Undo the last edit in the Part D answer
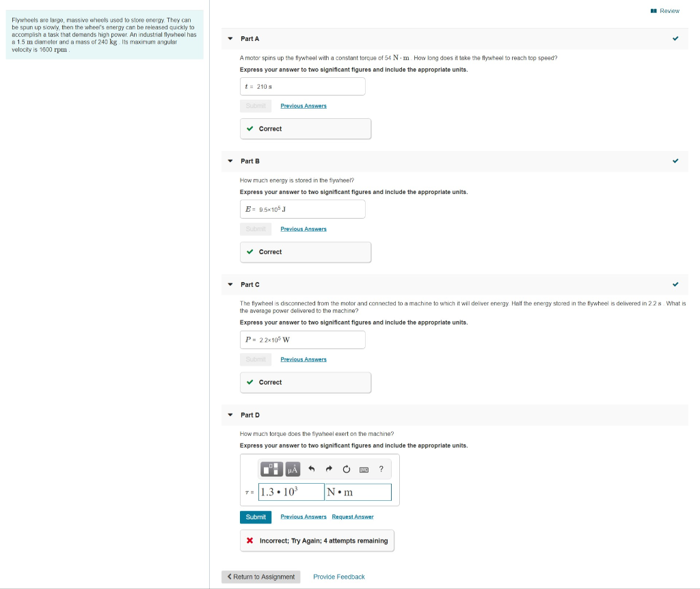The image size is (700, 589). [312, 469]
